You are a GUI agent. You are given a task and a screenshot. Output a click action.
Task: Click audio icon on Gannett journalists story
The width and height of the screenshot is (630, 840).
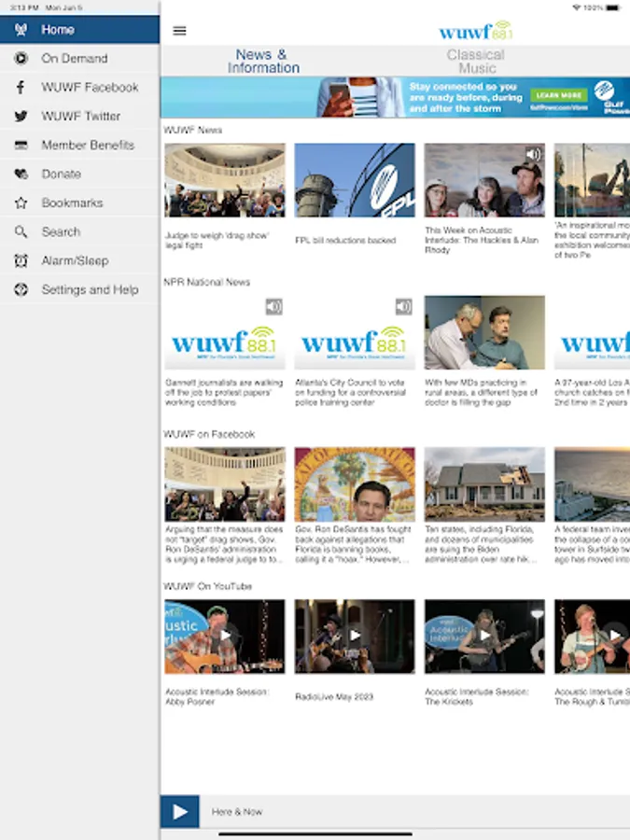coord(273,306)
